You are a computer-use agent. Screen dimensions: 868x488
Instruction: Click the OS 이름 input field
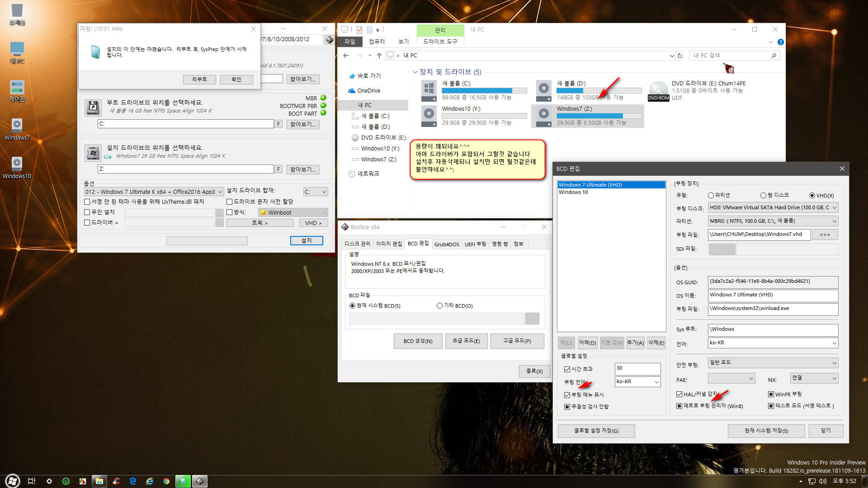point(773,295)
